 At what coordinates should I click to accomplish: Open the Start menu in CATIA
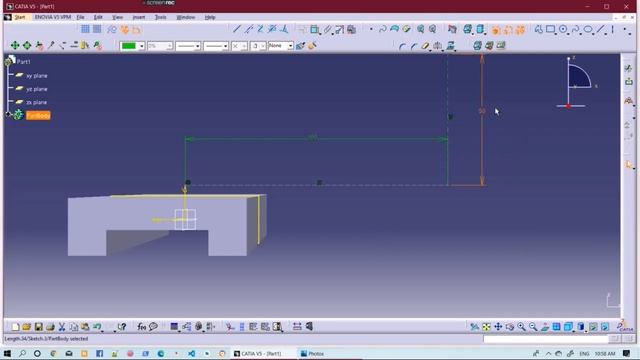[20, 17]
